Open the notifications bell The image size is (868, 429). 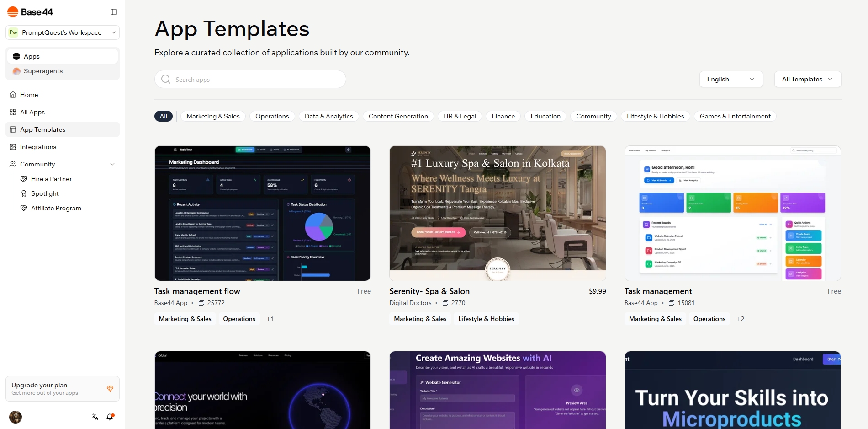pyautogui.click(x=110, y=417)
